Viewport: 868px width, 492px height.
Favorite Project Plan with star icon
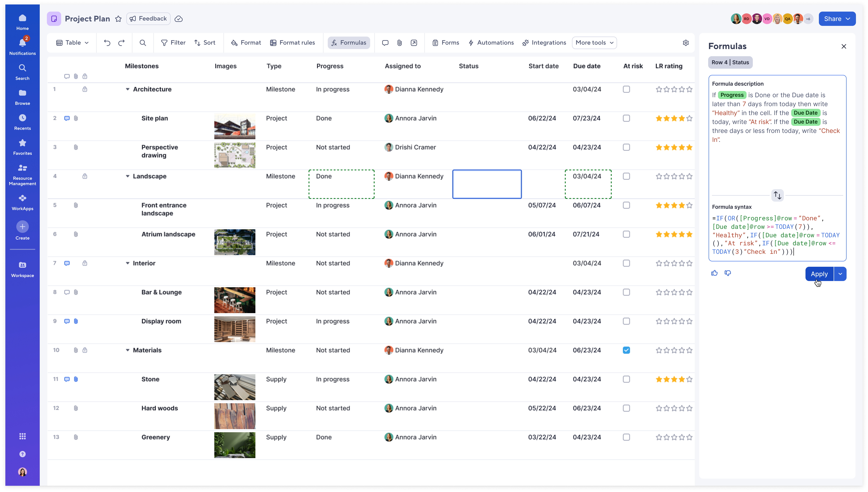[118, 19]
